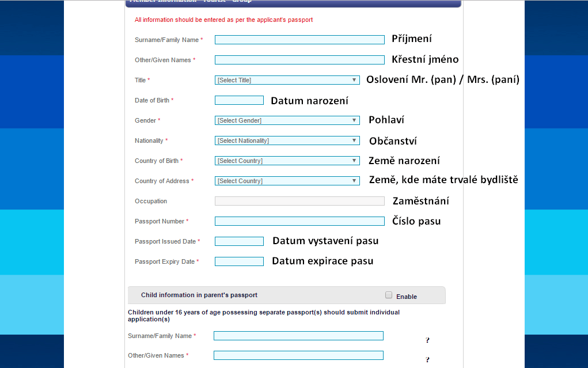Viewport: 588px width, 368px height.
Task: Enable child information in parent's passport
Action: tap(389, 295)
